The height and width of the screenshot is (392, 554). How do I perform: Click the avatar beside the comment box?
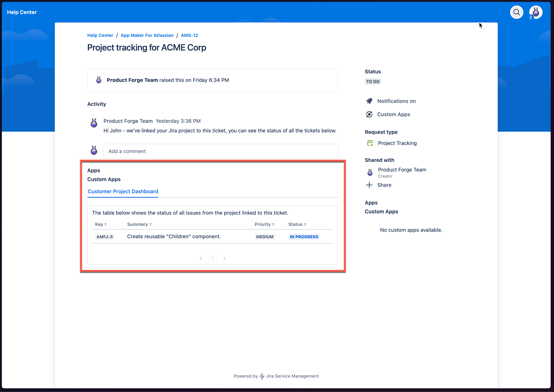pos(94,150)
